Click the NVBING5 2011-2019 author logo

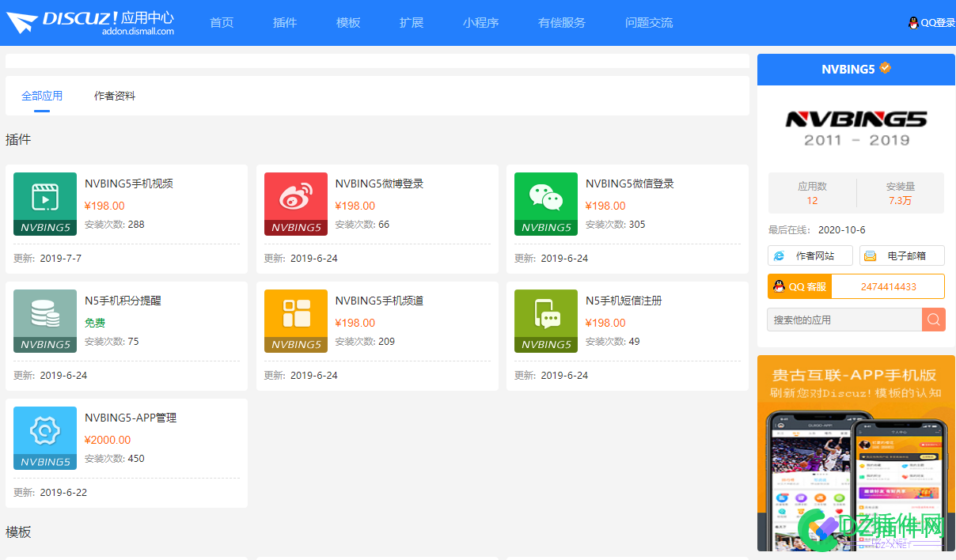tap(856, 128)
